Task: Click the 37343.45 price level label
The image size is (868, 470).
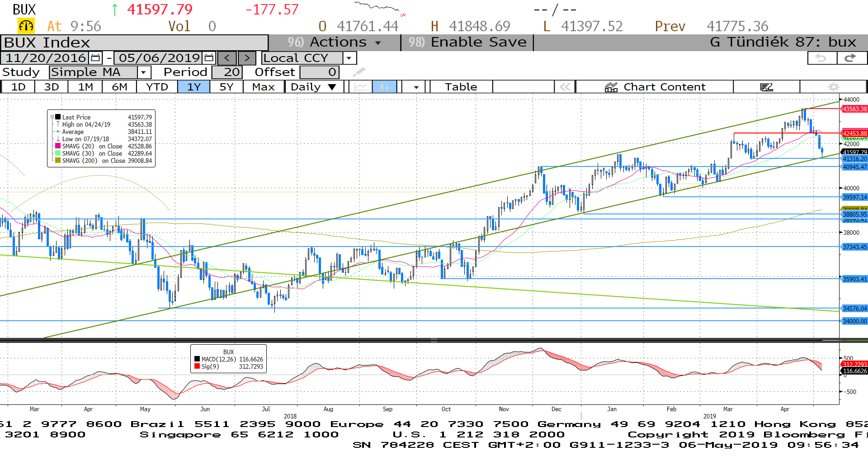Action: tap(854, 247)
